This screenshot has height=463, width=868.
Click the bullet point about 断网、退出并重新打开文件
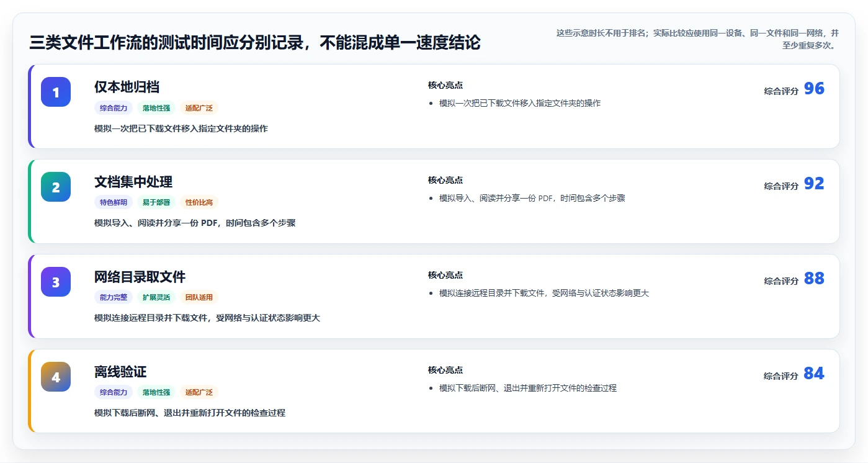(528, 388)
